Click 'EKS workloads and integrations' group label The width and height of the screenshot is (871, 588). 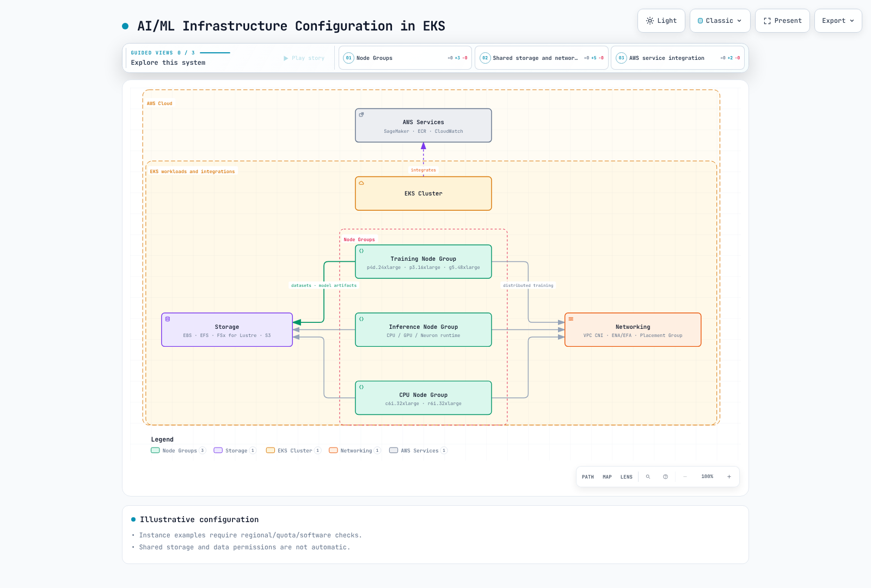(193, 171)
